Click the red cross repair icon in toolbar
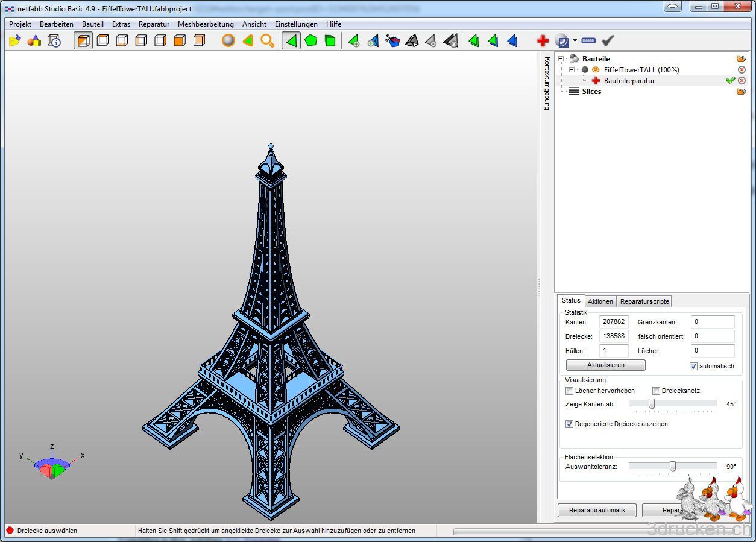Viewport: 756px width, 542px height. (x=543, y=41)
